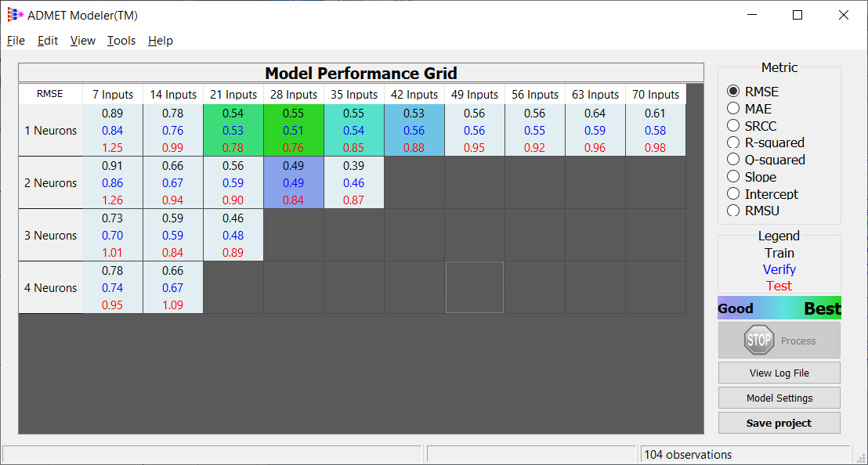Click the 2 Neurons row header
The height and width of the screenshot is (465, 868).
[50, 182]
